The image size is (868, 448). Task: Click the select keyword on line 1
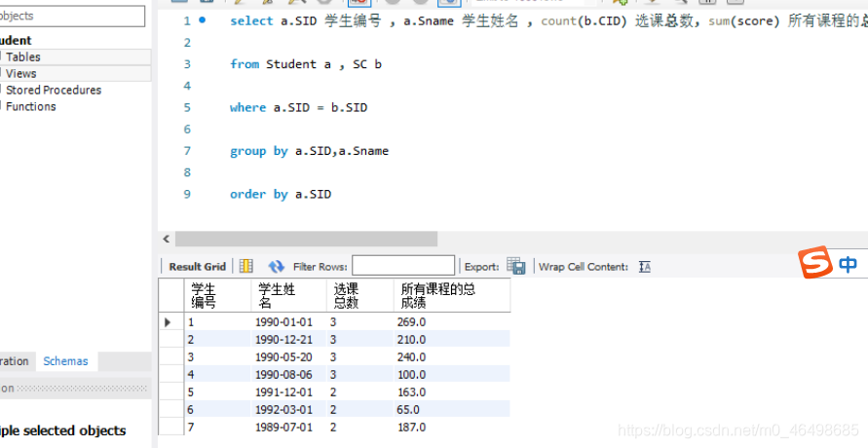[252, 21]
